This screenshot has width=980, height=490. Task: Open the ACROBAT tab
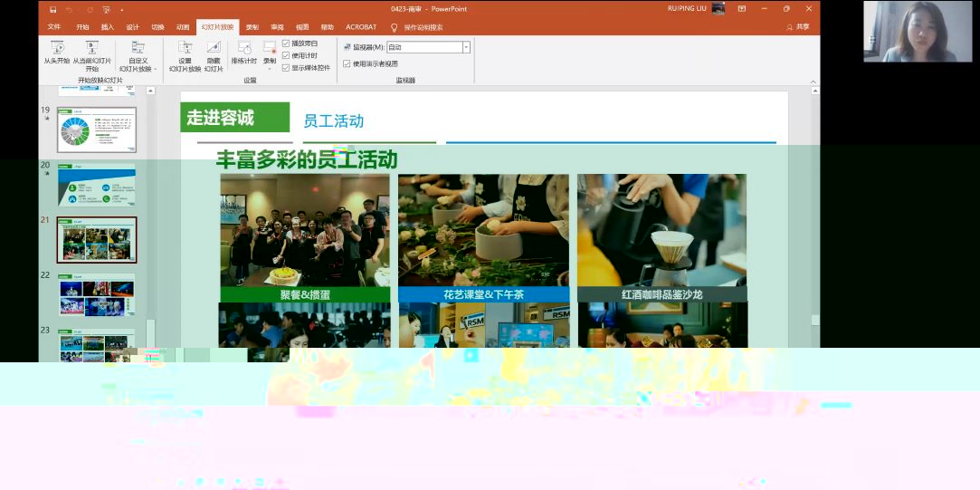tap(361, 27)
